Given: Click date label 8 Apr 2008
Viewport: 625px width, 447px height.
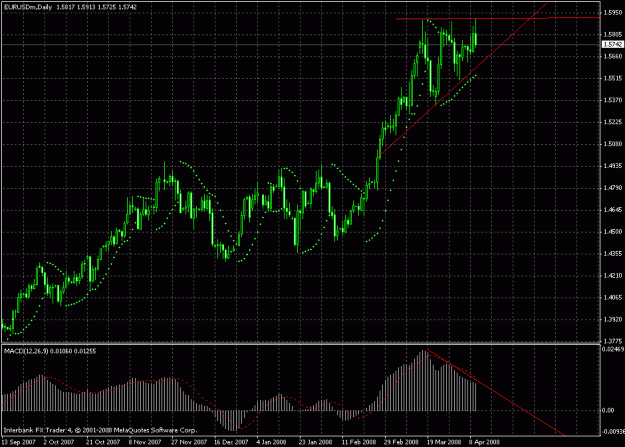Looking at the screenshot, I should point(484,442).
